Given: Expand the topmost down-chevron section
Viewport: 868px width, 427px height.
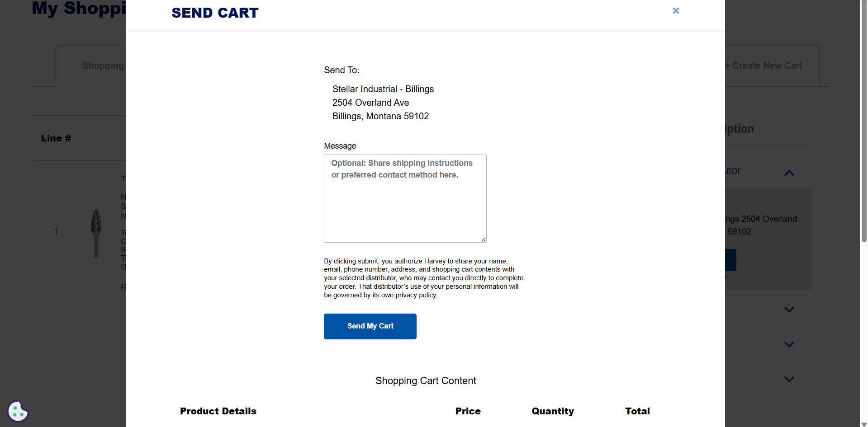Looking at the screenshot, I should pyautogui.click(x=789, y=310).
